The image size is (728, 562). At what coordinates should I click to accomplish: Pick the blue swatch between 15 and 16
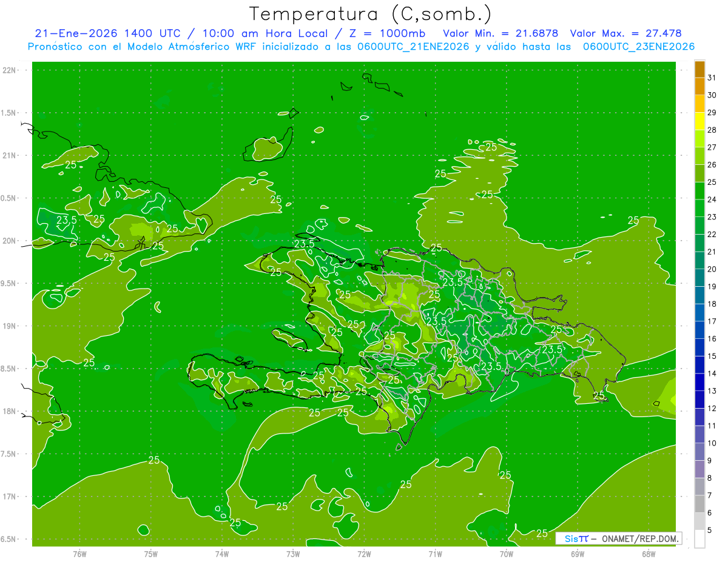pos(699,347)
